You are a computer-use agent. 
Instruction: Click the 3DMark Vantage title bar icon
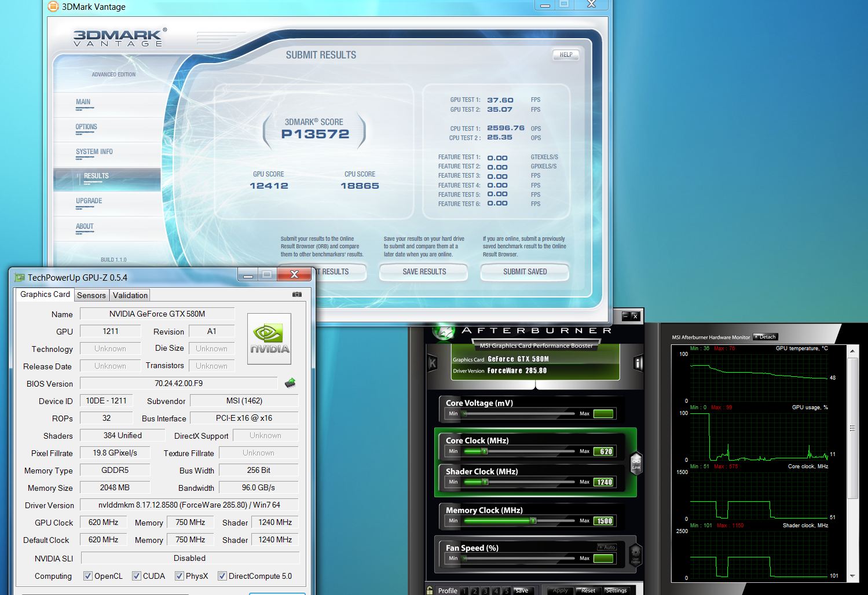tap(53, 6)
